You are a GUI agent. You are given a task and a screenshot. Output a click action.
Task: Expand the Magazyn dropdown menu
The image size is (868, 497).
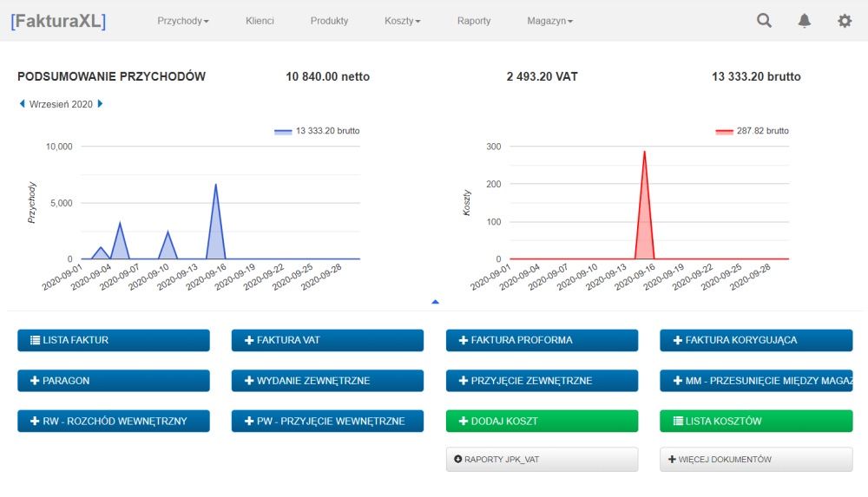(x=549, y=21)
